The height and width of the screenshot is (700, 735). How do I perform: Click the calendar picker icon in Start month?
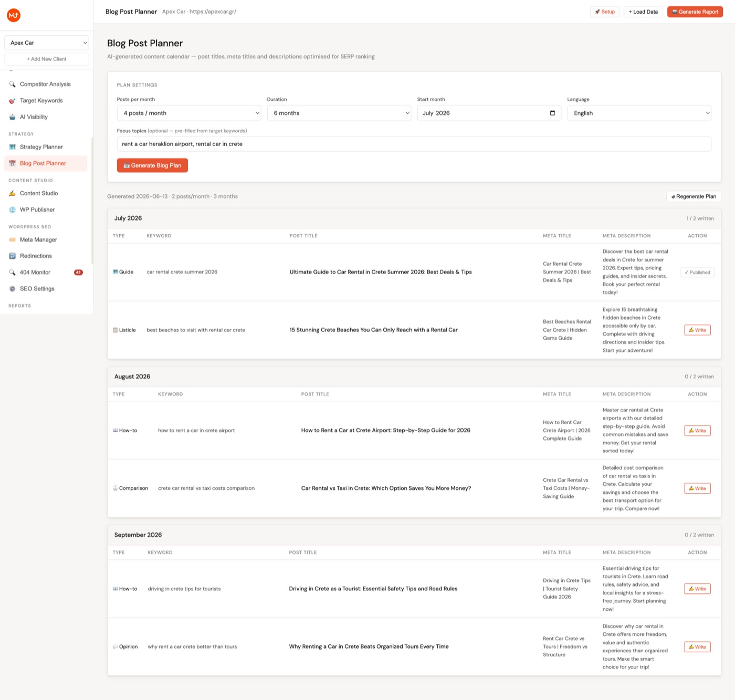552,113
